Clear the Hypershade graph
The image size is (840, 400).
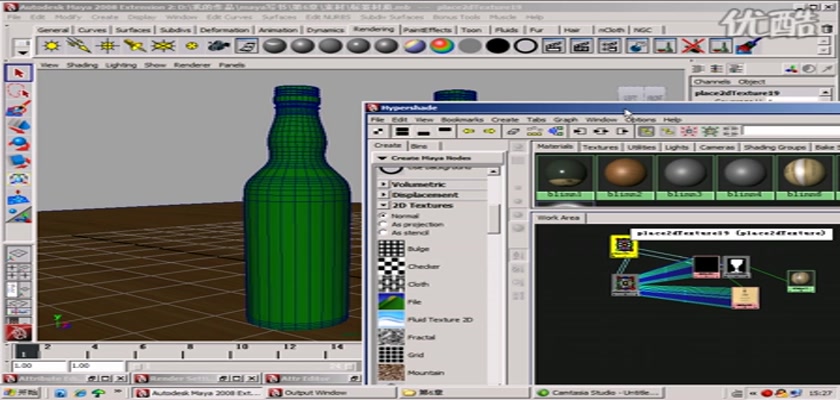514,131
